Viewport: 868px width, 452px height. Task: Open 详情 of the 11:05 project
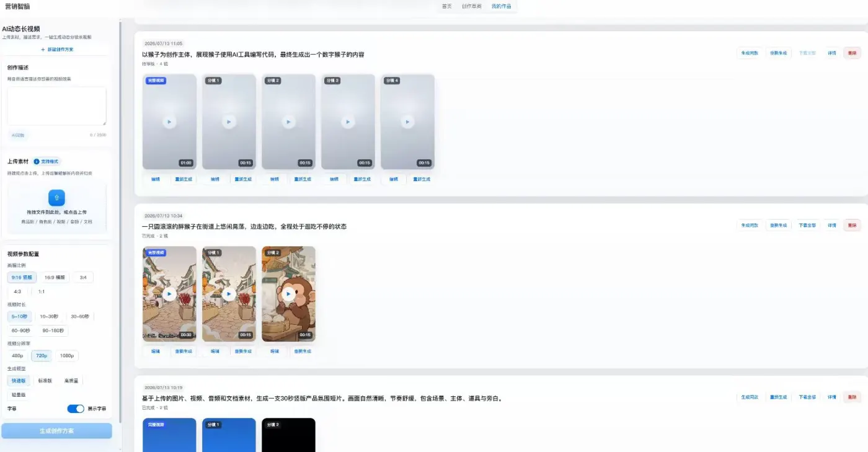(x=831, y=53)
